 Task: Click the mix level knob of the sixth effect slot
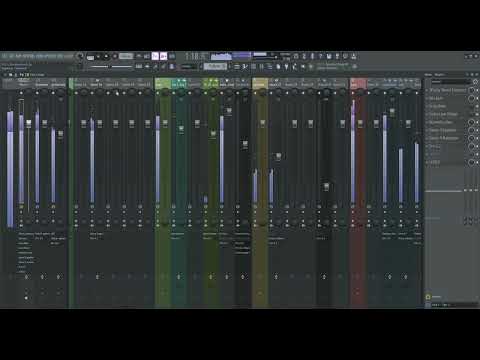(471, 130)
